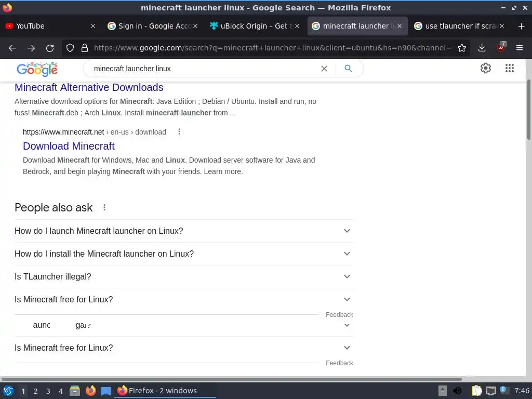Open the Firefox downloads panel
Screen dimensions: 532x399
pyautogui.click(x=482, y=48)
